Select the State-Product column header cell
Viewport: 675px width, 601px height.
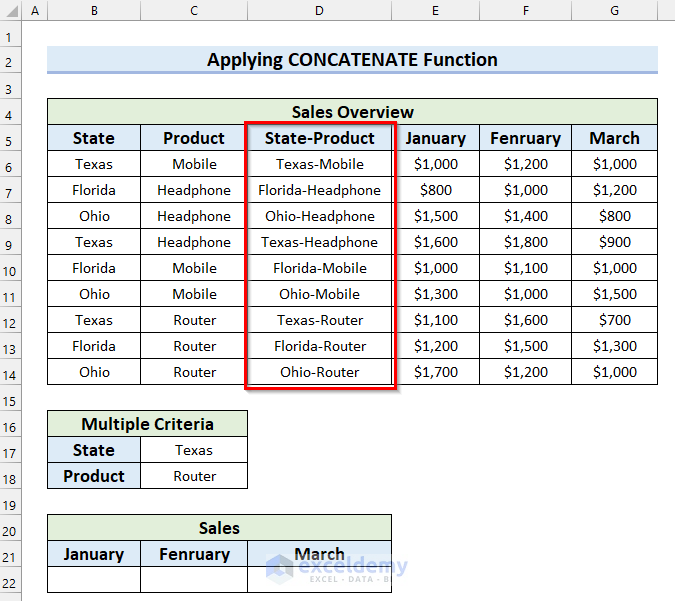(319, 138)
